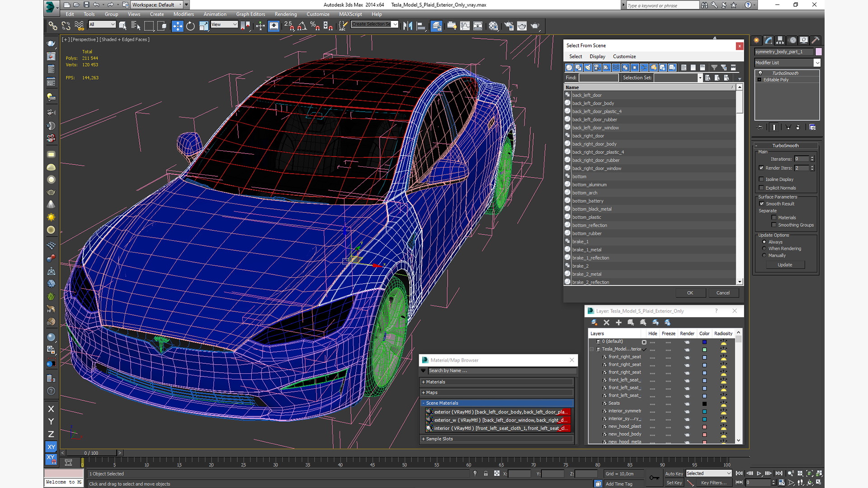
Task: Click Delete layer X icon in Layer window
Action: coord(606,323)
